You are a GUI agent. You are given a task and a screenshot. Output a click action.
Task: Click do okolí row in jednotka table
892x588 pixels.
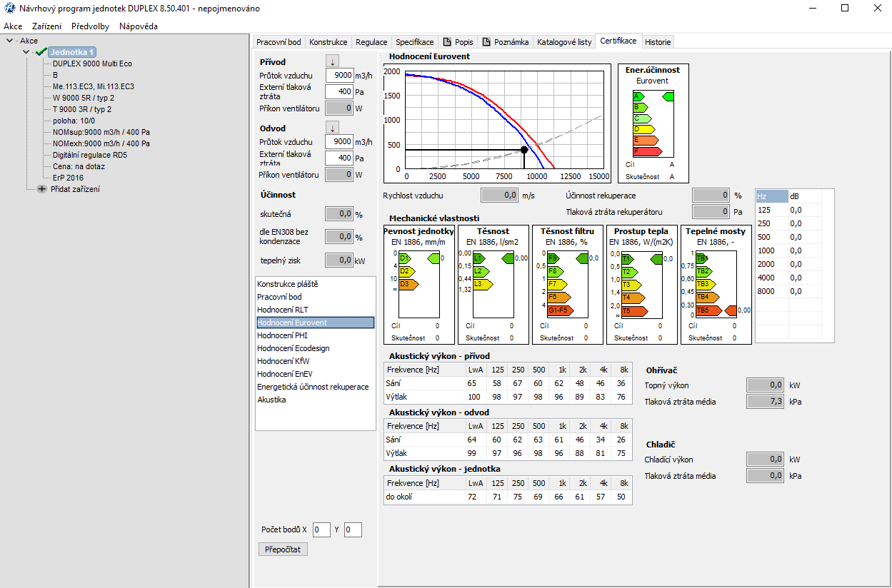[508, 497]
